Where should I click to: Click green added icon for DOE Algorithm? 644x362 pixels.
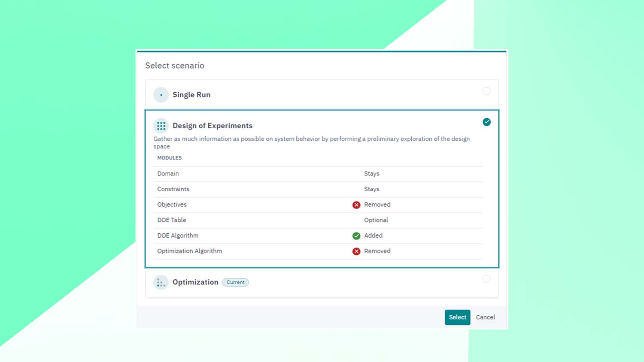(356, 236)
